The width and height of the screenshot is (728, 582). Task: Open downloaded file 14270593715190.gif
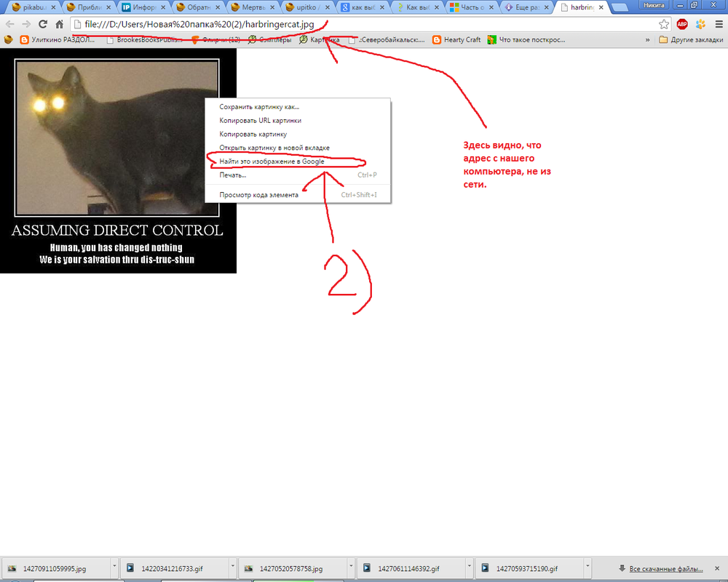pyautogui.click(x=529, y=568)
